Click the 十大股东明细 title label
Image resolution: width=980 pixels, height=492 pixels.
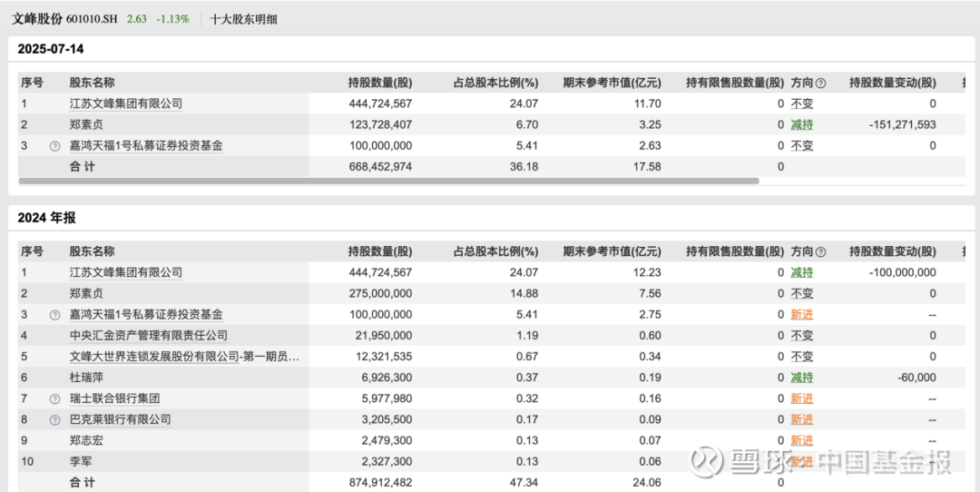click(x=243, y=19)
